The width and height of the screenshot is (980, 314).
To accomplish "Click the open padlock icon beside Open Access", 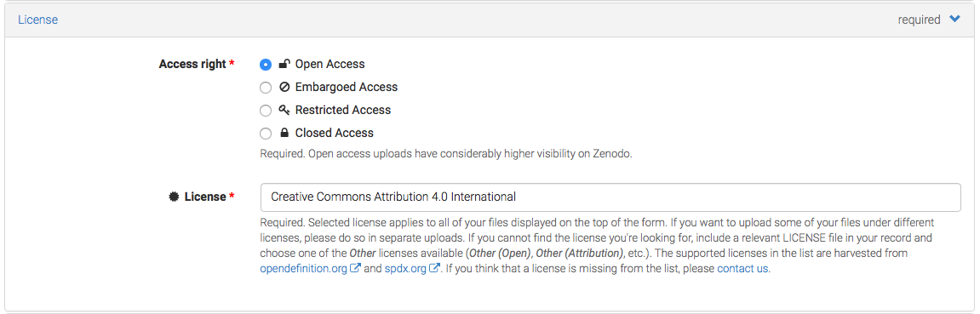I will coord(284,64).
